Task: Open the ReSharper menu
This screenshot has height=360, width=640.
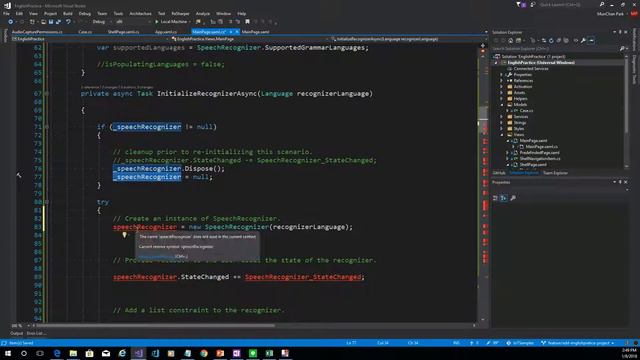Action: click(180, 13)
